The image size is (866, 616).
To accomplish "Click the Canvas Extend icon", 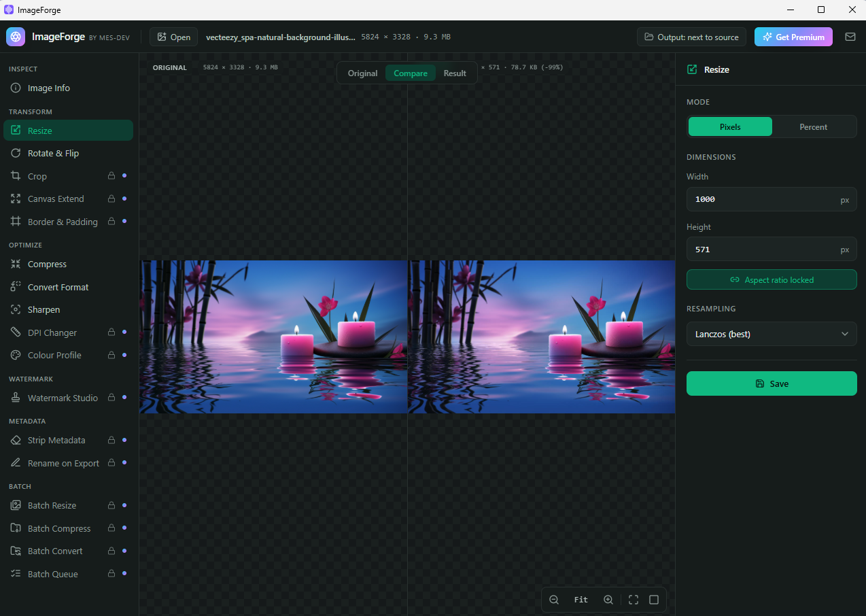I will point(16,199).
